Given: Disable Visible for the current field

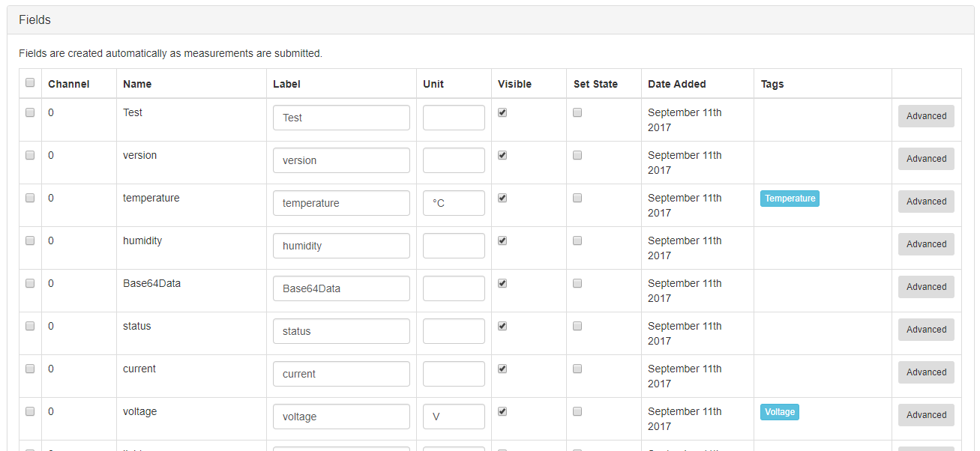Looking at the screenshot, I should tap(502, 369).
